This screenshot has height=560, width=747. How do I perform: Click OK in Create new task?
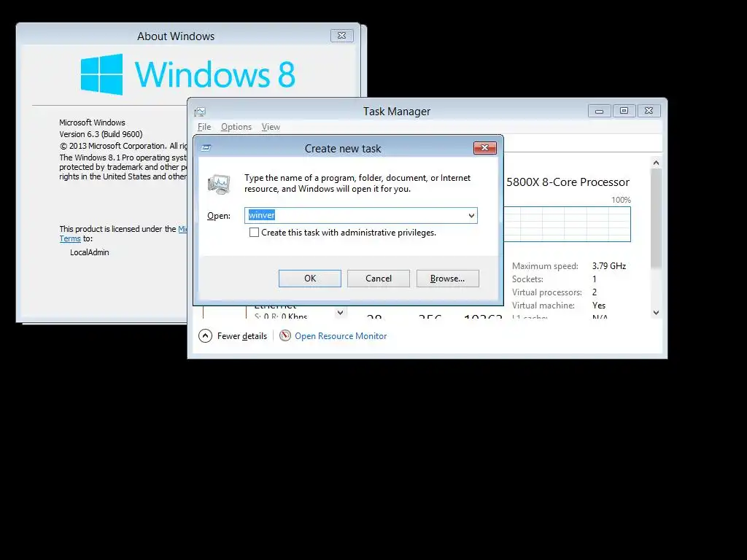pos(309,279)
